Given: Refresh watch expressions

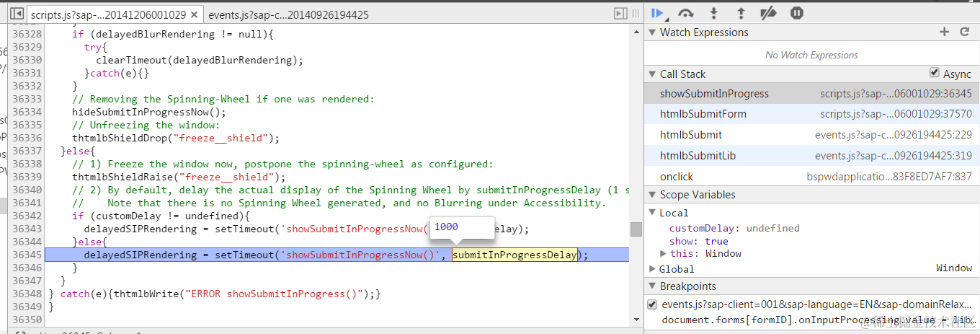Looking at the screenshot, I should 965,32.
